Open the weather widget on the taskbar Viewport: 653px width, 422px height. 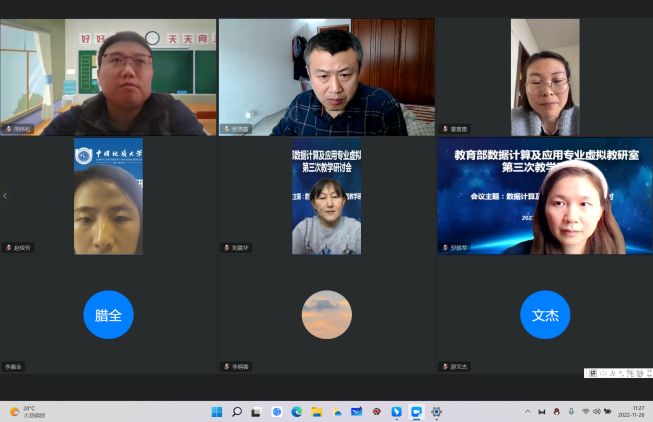tap(25, 411)
